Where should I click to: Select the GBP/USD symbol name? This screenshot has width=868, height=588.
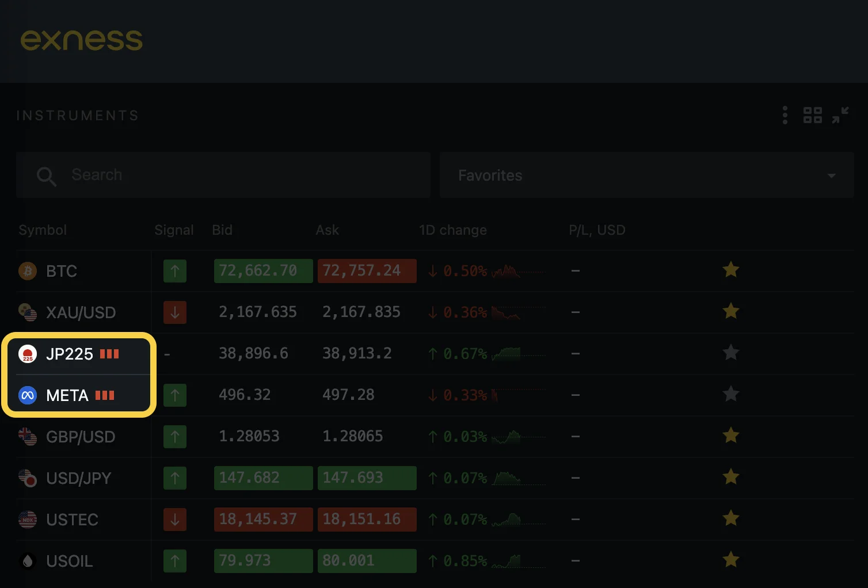(81, 437)
